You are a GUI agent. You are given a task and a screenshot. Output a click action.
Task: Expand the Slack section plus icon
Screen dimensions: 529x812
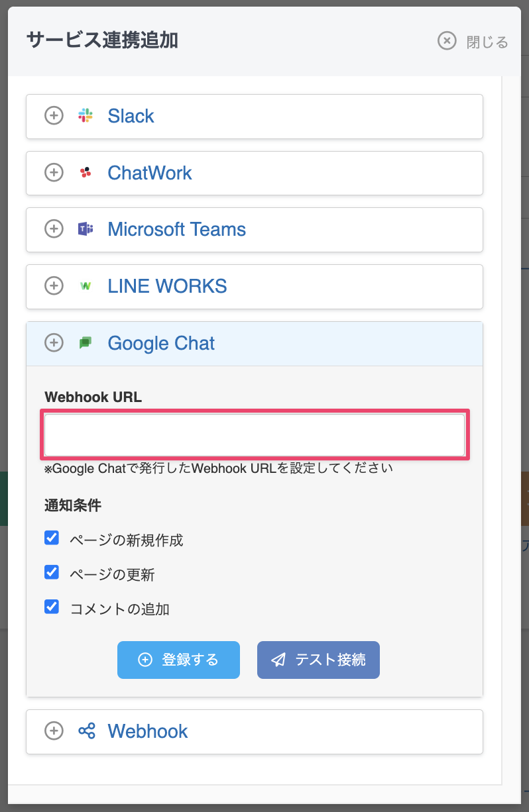pos(54,116)
